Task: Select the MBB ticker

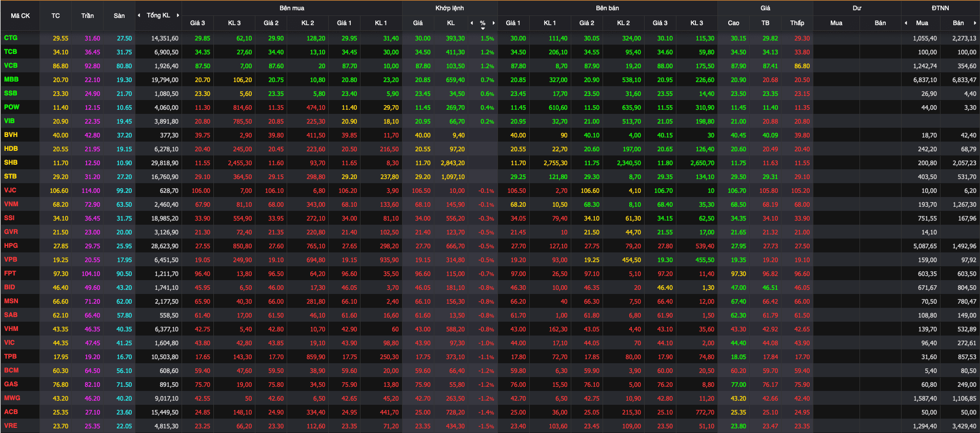Action: pyautogui.click(x=11, y=80)
